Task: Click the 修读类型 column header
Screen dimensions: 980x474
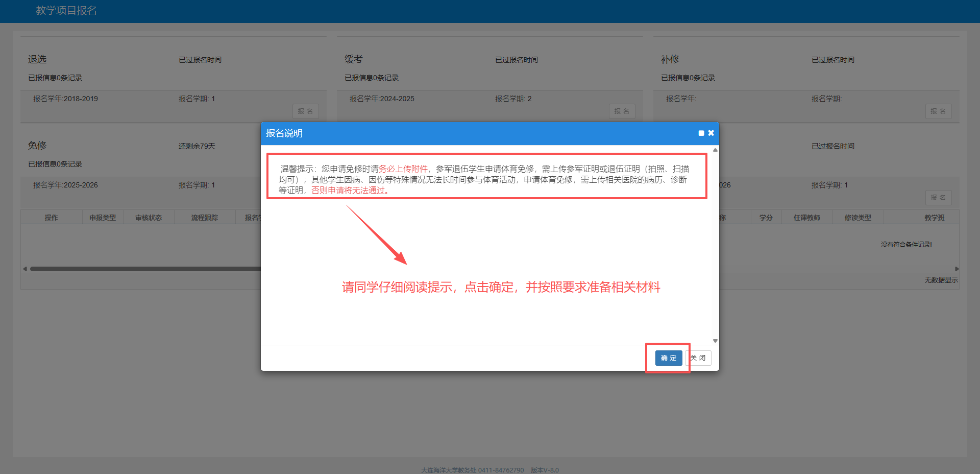Action: (857, 218)
